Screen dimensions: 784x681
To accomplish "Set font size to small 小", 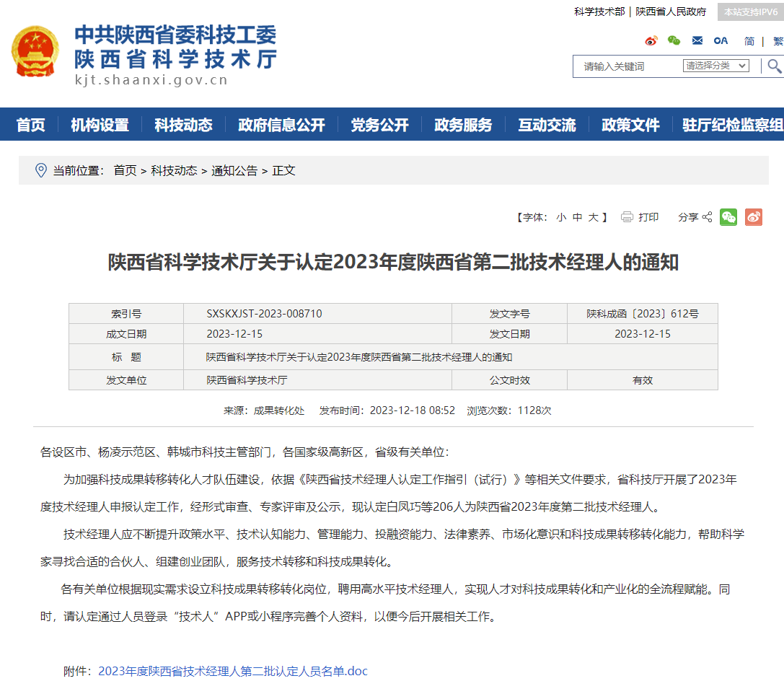I will click(x=562, y=217).
